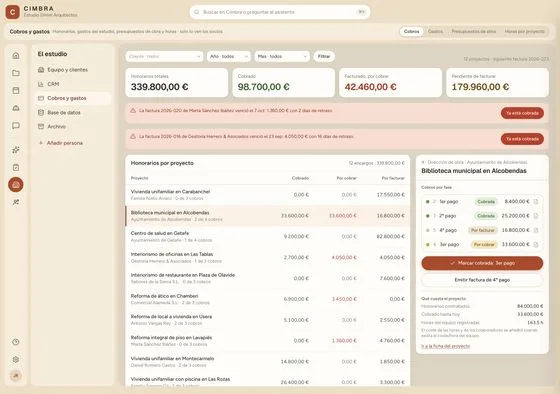Focus the Buscar en Cimbra search field
Screen dimensions: 560x394
point(280,12)
